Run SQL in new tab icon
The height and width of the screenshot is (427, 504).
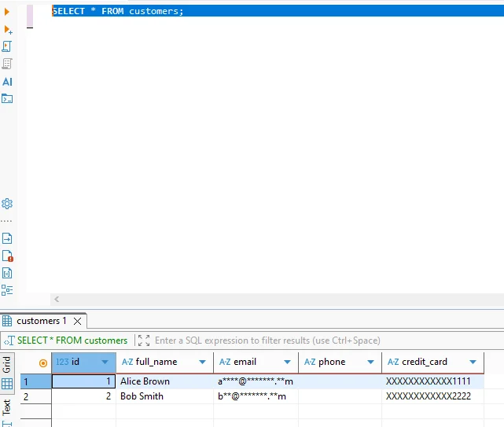(8, 29)
